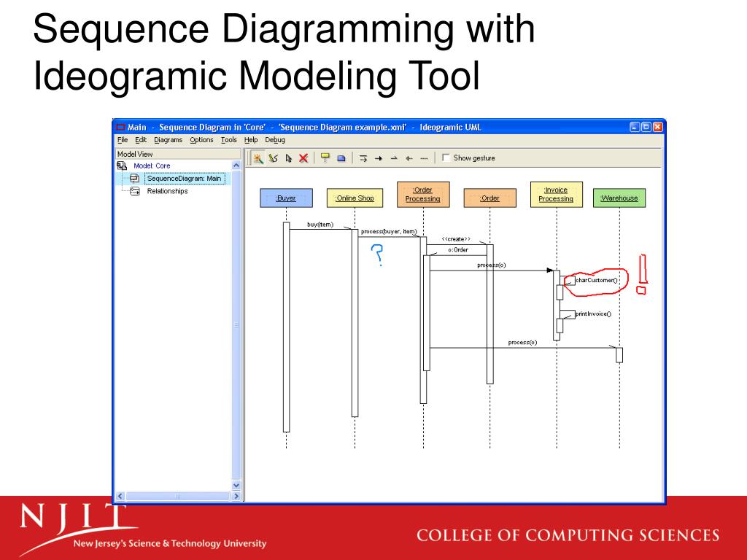The height and width of the screenshot is (560, 747).
Task: Maximize the Ideogramic UML window
Action: 646,127
